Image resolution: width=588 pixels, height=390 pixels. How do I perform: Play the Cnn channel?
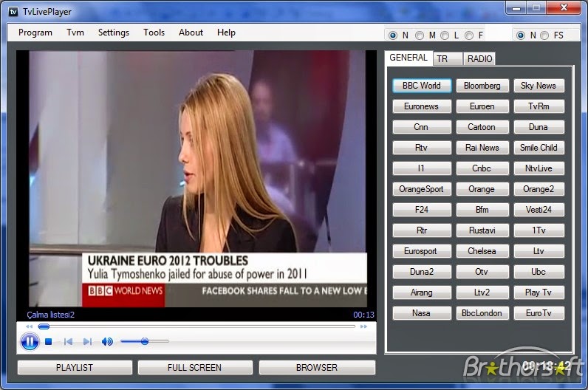[422, 127]
